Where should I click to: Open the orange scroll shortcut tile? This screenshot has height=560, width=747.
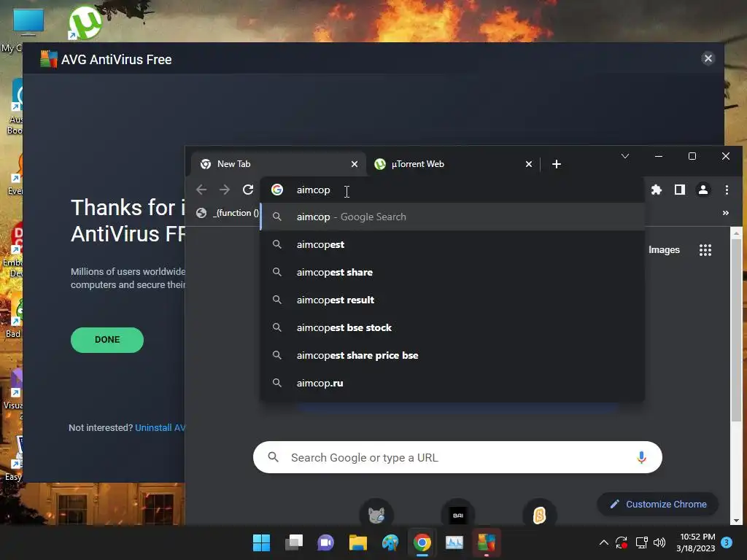[x=539, y=514]
